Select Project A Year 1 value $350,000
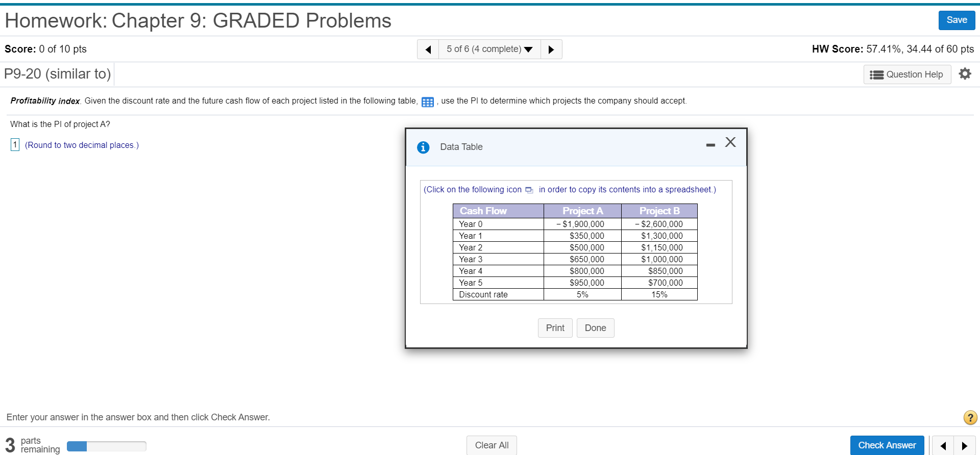 pyautogui.click(x=587, y=236)
